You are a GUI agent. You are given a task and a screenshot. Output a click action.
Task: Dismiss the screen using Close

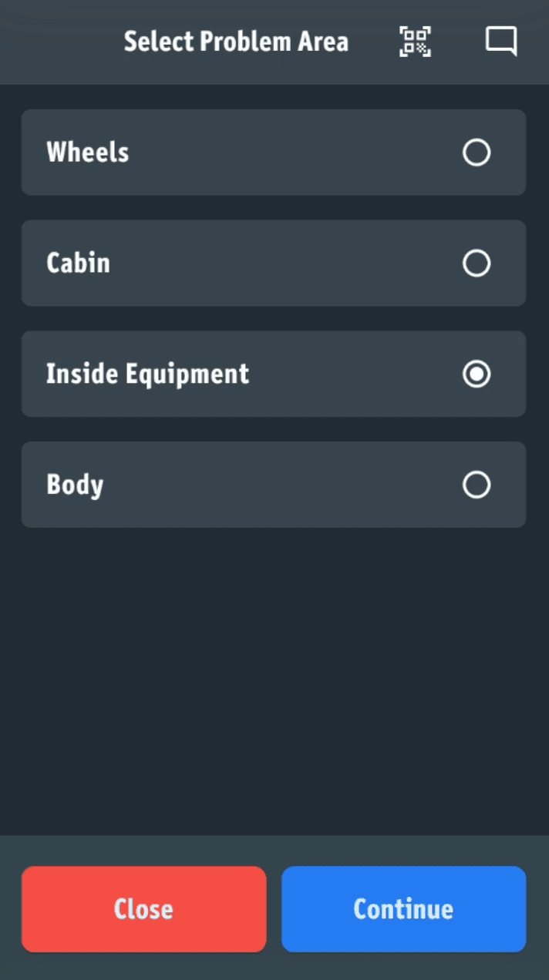[x=143, y=909]
